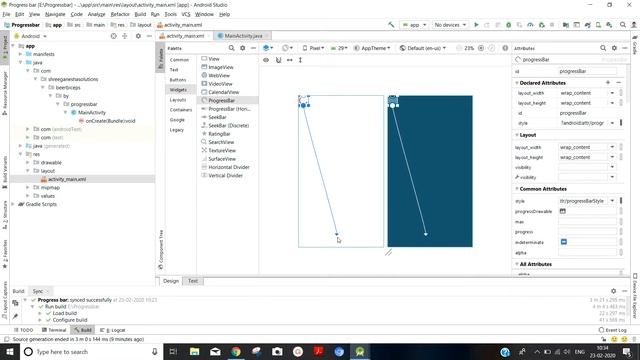
Task: Open the palette settings gear
Action: click(242, 48)
